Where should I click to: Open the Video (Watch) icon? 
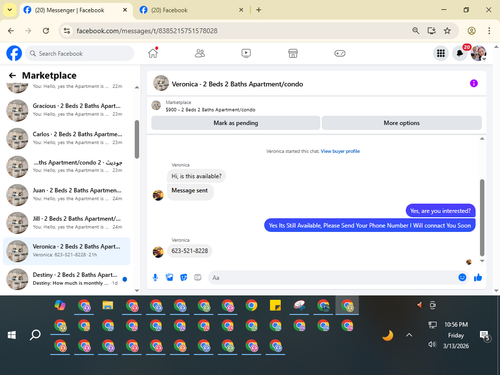pyautogui.click(x=246, y=53)
